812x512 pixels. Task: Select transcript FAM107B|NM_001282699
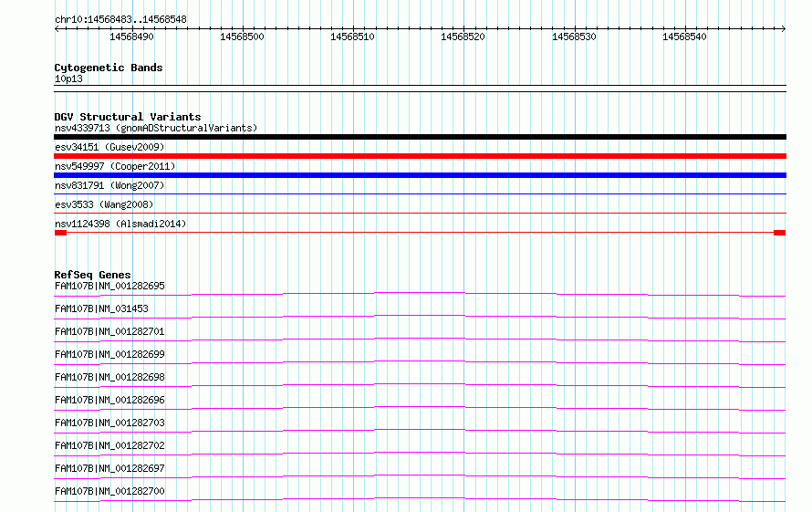pyautogui.click(x=109, y=354)
